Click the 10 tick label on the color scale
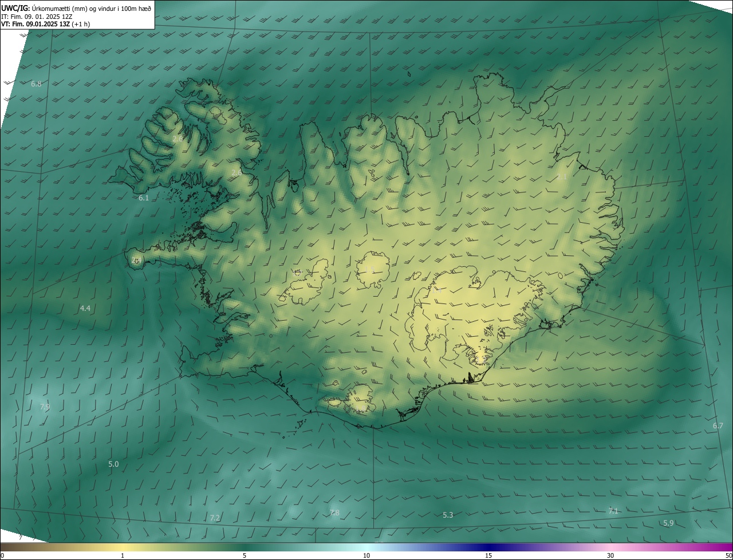The image size is (733, 560). [366, 556]
